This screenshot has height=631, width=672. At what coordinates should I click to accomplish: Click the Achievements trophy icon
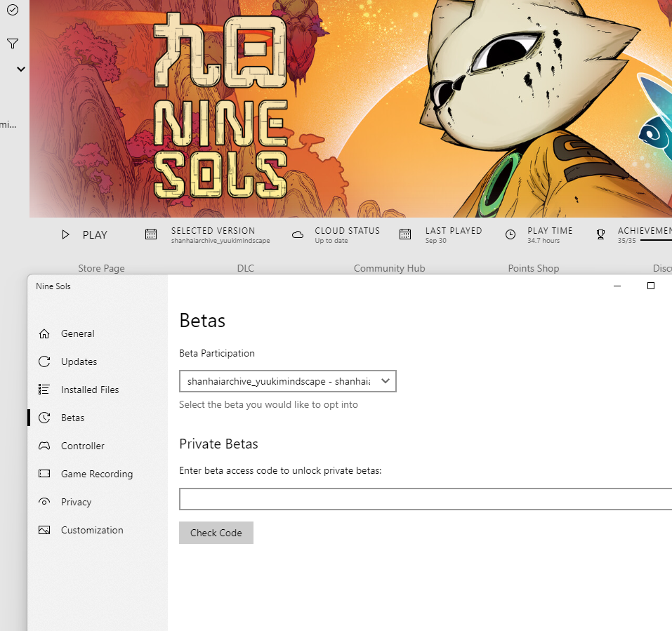point(601,234)
